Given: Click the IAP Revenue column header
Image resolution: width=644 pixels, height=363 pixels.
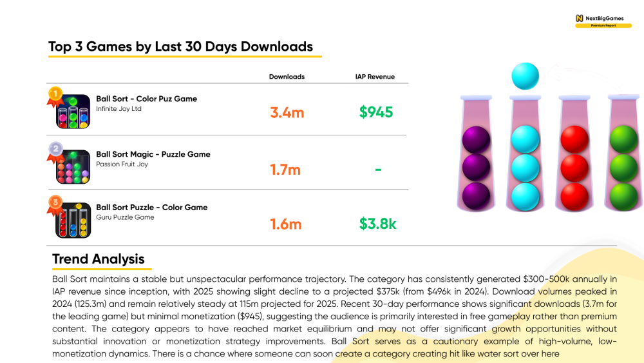Looking at the screenshot, I should click(x=375, y=77).
